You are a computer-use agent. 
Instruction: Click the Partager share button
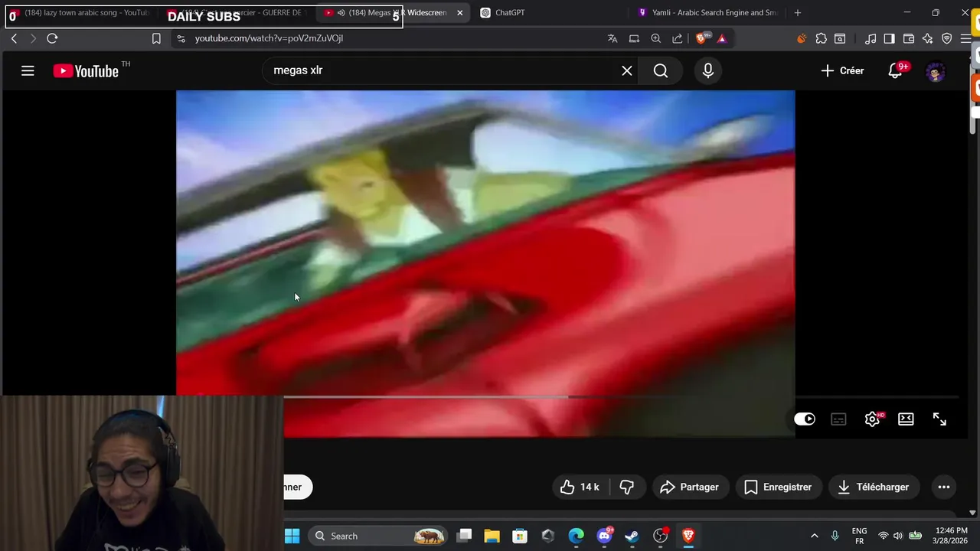tap(689, 487)
